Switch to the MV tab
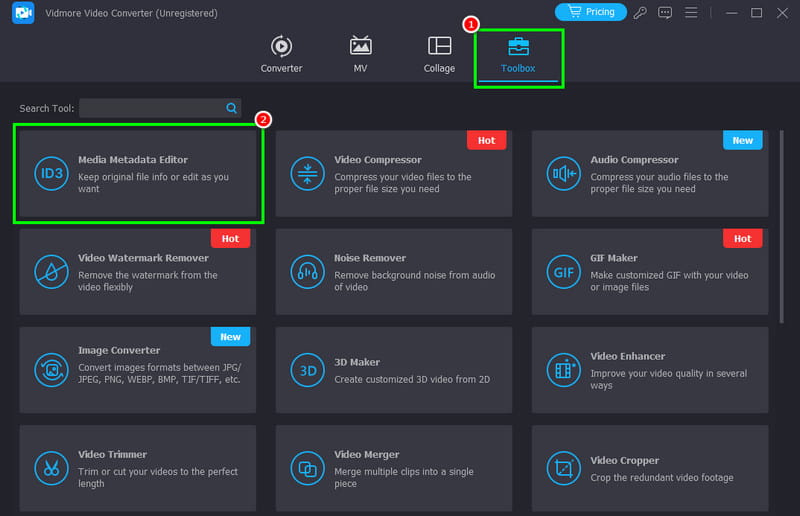 (360, 55)
